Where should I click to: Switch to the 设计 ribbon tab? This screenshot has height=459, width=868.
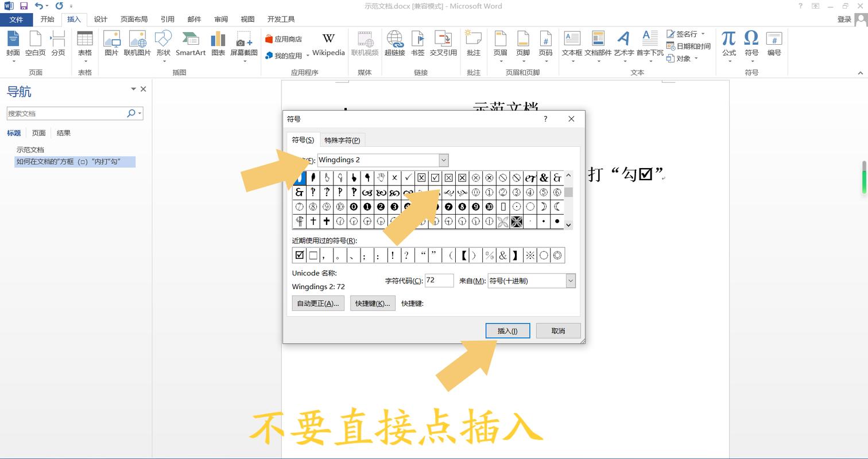100,20
